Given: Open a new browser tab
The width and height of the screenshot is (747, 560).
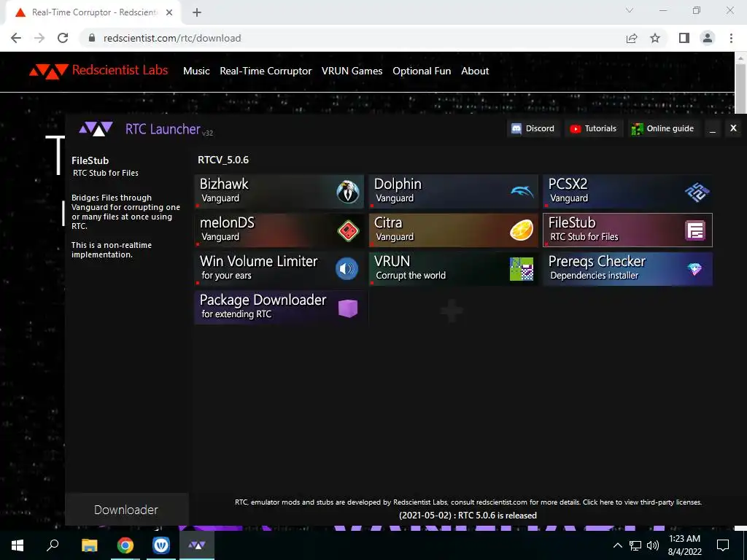Looking at the screenshot, I should (197, 12).
